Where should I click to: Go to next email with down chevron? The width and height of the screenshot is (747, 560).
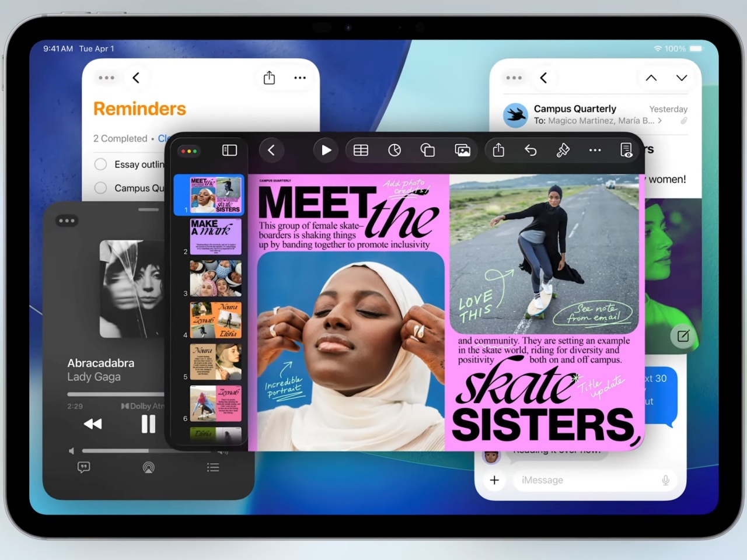click(x=682, y=78)
